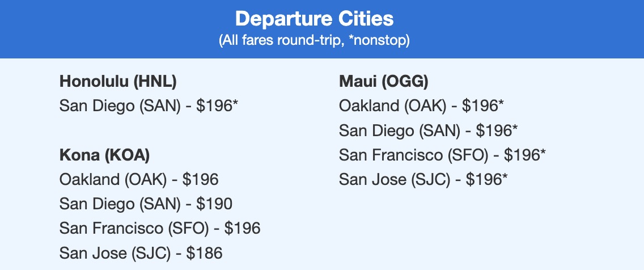Viewport: 644px width, 270px height.
Task: Click San Jose (SJC) city name under Maui
Action: coord(394,179)
